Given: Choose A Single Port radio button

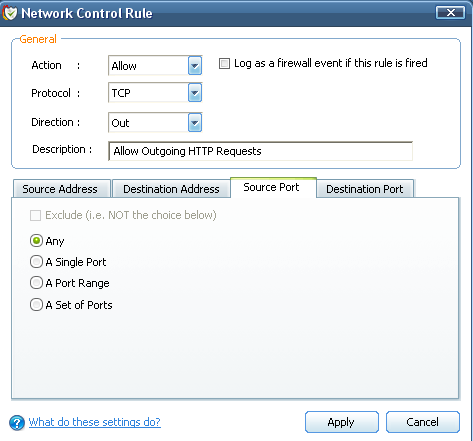Looking at the screenshot, I should click(x=36, y=262).
